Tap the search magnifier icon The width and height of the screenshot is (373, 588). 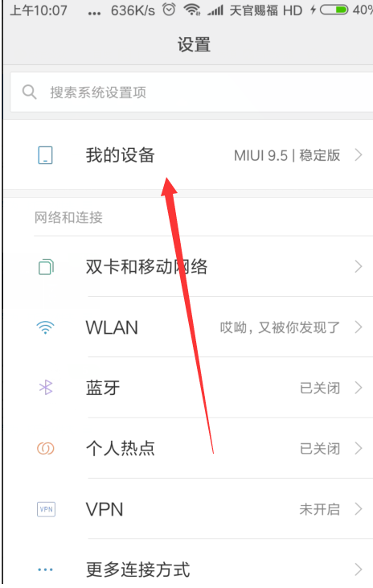click(x=29, y=92)
